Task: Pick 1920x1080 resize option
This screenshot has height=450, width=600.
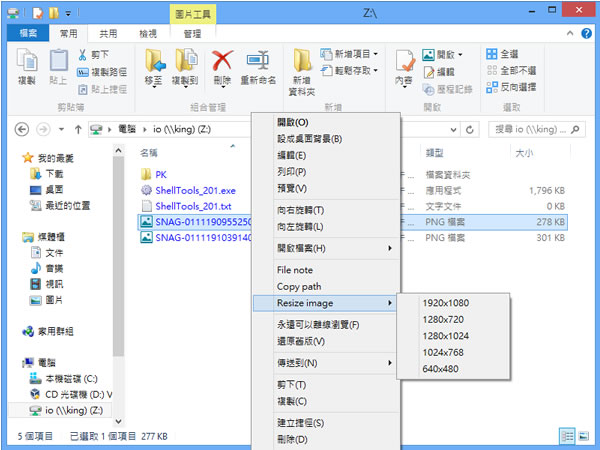Action: point(453,303)
